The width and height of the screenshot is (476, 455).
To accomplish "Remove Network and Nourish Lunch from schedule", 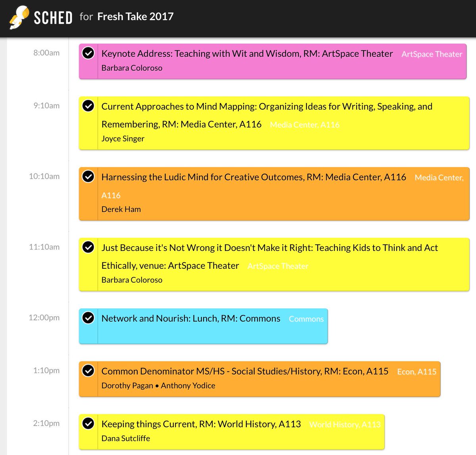I will [x=88, y=317].
